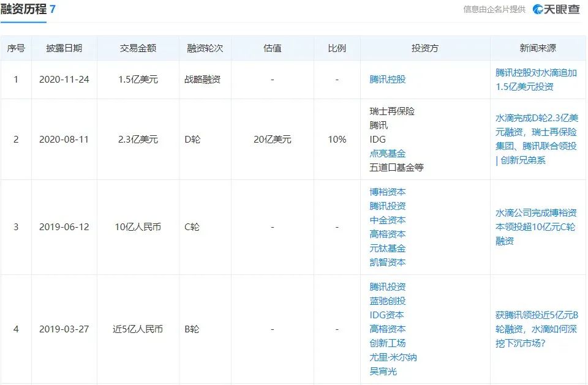
Task: Click the 投资方 column header
Action: tap(425, 48)
